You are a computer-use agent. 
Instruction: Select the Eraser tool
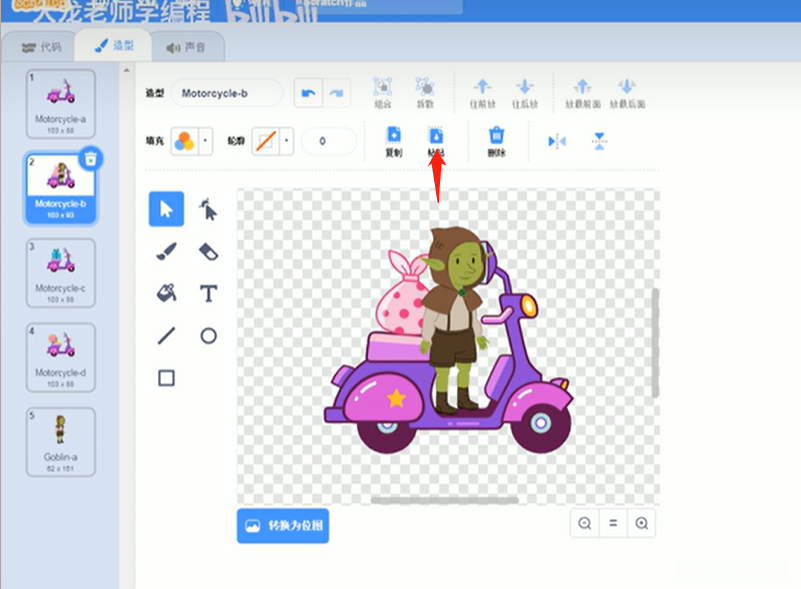click(x=208, y=251)
